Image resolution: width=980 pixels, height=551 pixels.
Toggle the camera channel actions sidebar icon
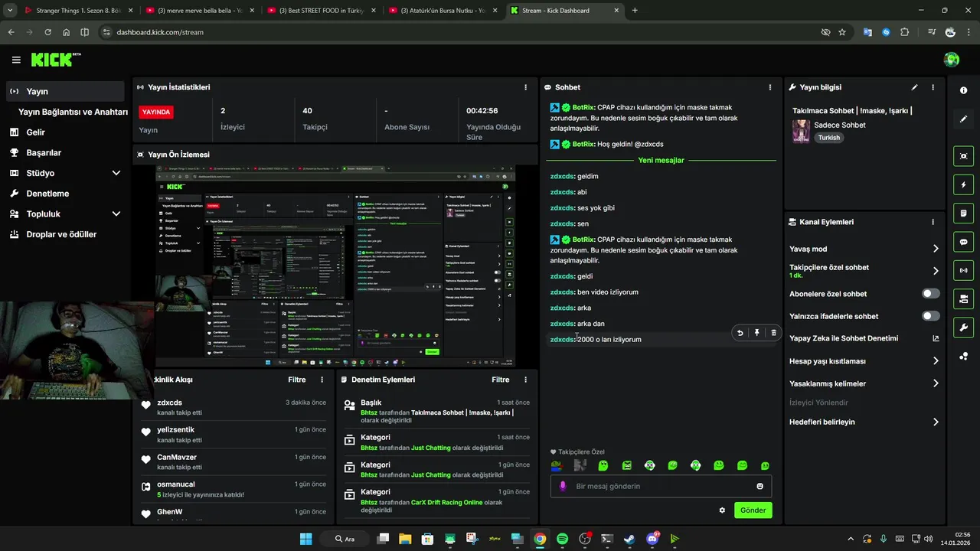(963, 298)
